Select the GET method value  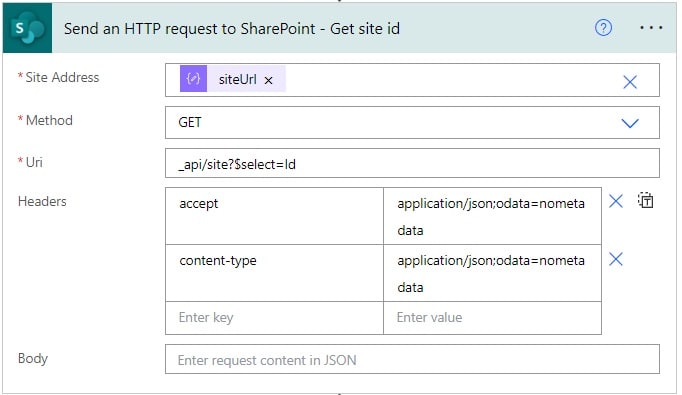190,122
